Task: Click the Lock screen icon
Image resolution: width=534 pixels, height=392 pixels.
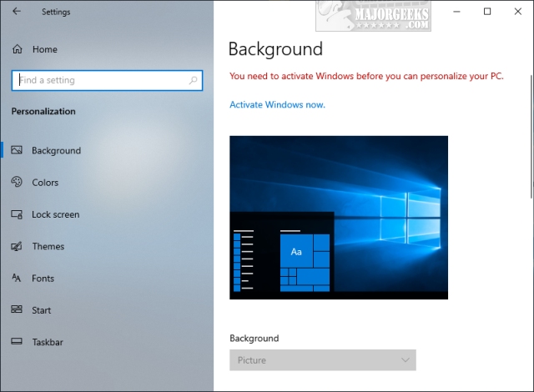Action: pyautogui.click(x=17, y=214)
